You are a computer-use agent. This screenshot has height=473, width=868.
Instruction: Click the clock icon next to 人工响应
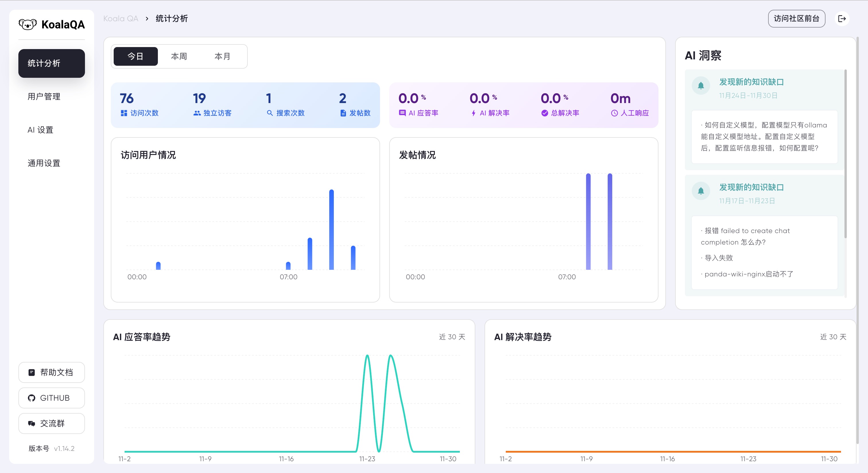(x=614, y=113)
